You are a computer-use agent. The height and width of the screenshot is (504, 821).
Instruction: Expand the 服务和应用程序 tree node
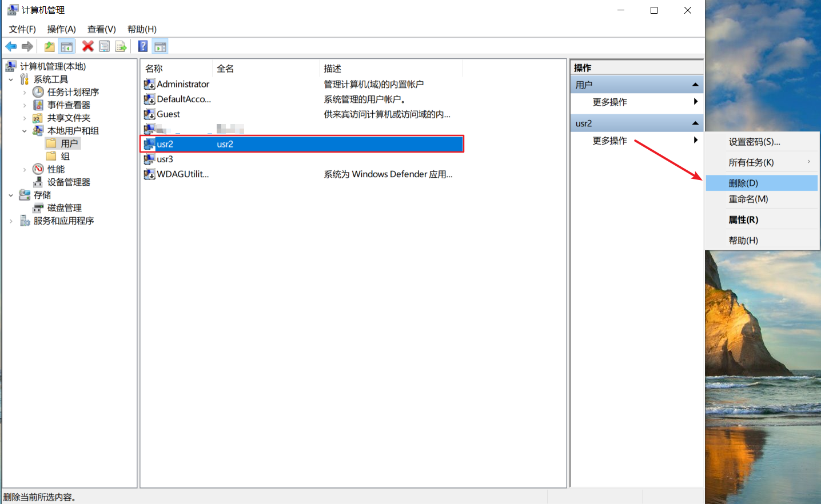(11, 221)
